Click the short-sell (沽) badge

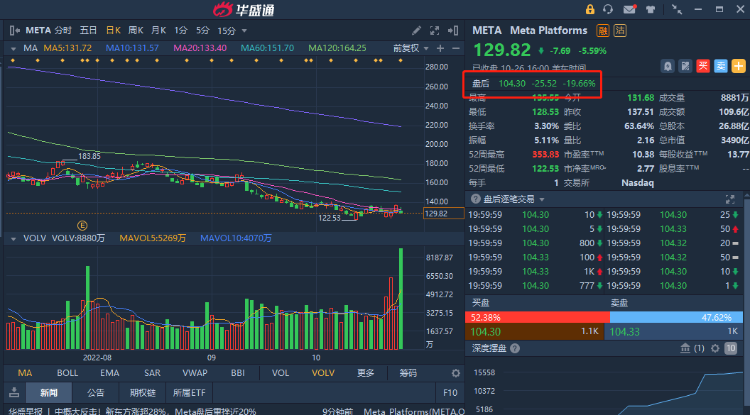point(620,31)
